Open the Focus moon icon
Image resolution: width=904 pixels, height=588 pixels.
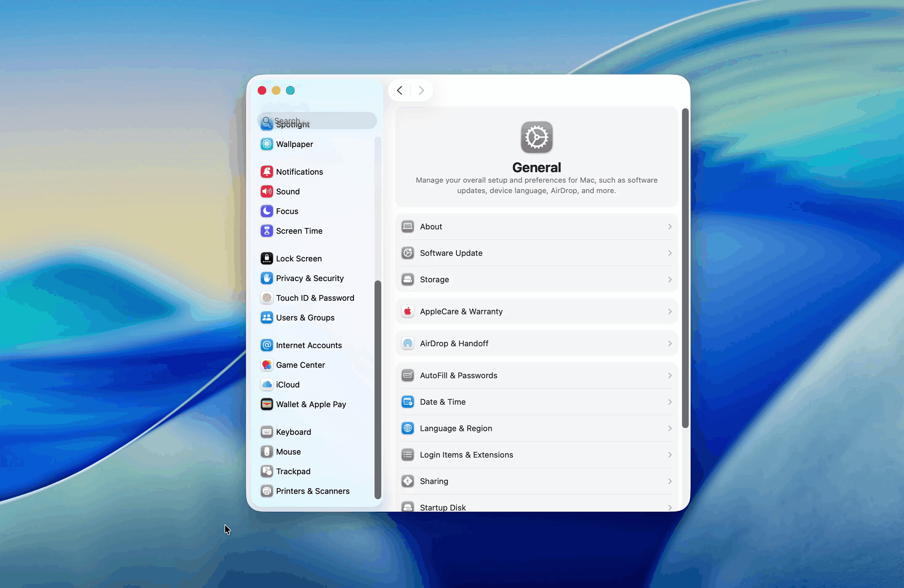[x=267, y=211]
